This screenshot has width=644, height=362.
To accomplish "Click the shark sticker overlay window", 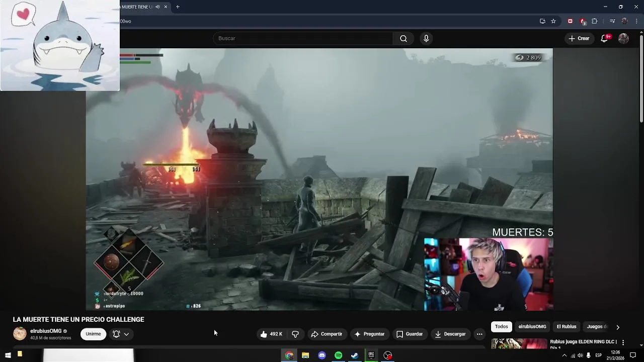I will [x=60, y=45].
